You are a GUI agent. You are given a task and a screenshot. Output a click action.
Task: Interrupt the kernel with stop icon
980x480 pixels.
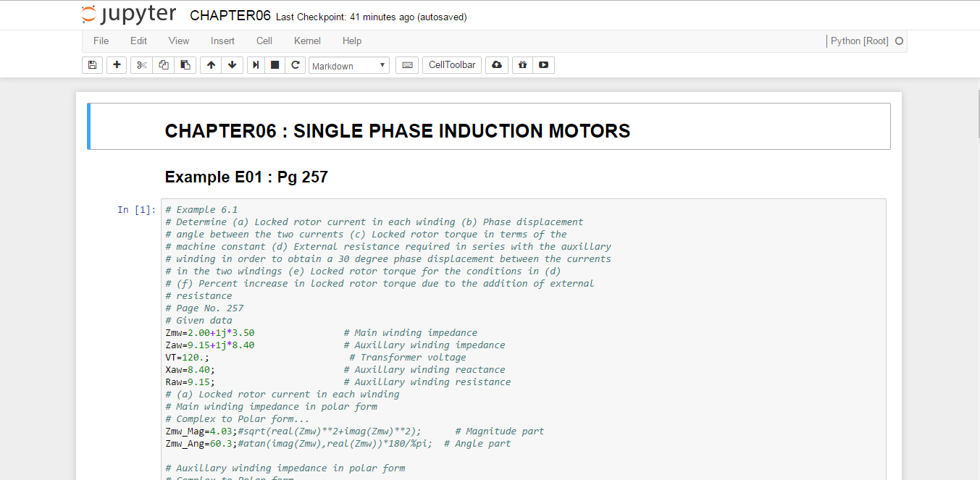point(275,65)
